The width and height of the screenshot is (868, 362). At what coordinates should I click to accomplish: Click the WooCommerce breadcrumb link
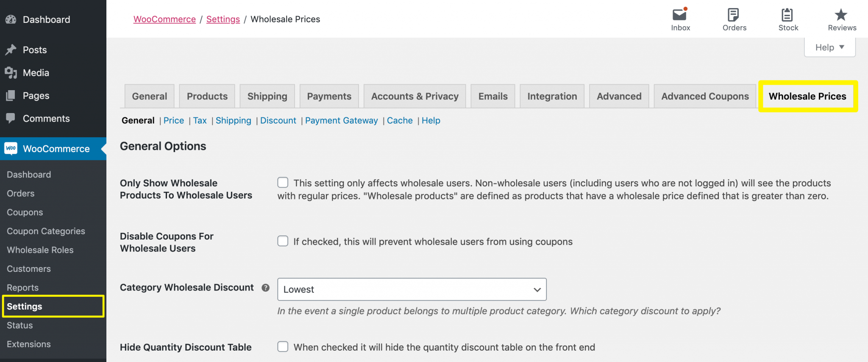coord(164,19)
